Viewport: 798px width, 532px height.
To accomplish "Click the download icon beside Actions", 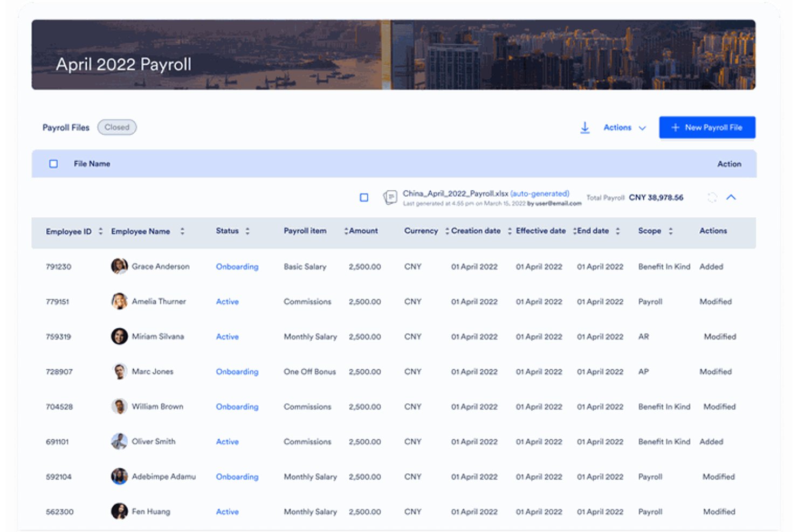I will click(584, 128).
